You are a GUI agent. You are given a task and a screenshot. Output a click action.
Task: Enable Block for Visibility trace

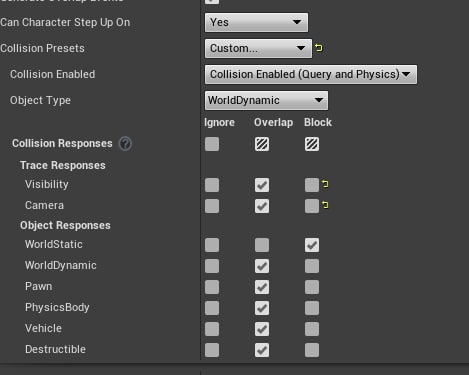coord(312,185)
